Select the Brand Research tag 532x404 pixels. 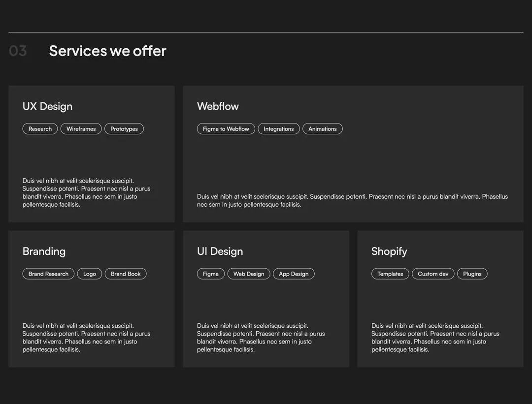point(48,274)
